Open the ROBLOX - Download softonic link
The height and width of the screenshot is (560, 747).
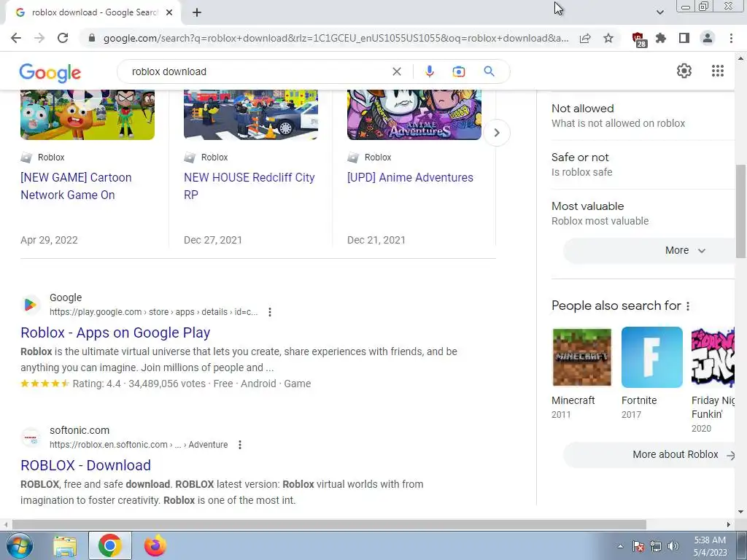click(x=86, y=465)
